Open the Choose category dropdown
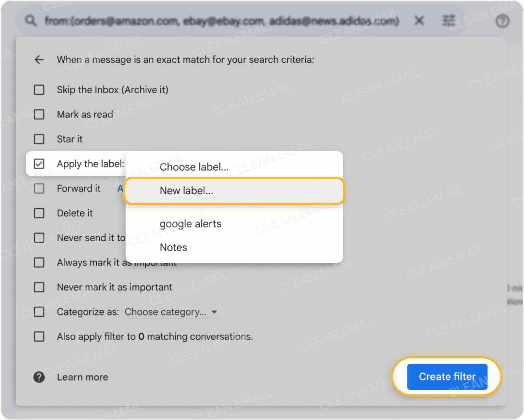This screenshot has height=420, width=524. tap(165, 312)
